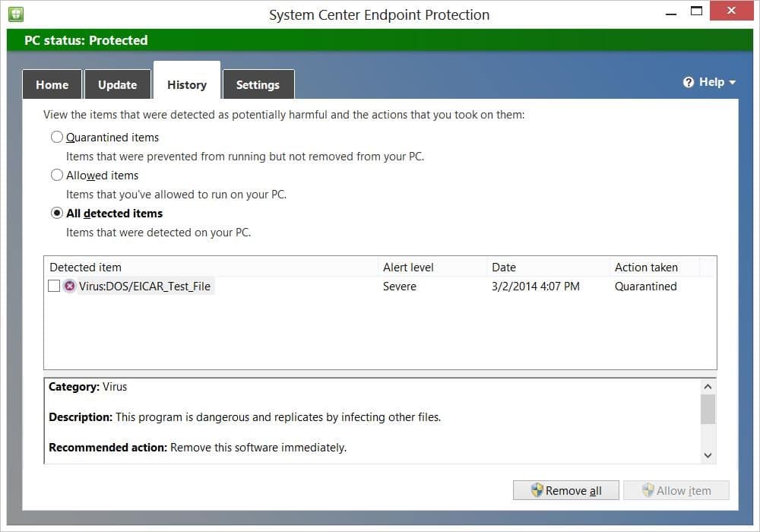Select the Quarantined items radio button
The width and height of the screenshot is (760, 532).
[x=57, y=138]
